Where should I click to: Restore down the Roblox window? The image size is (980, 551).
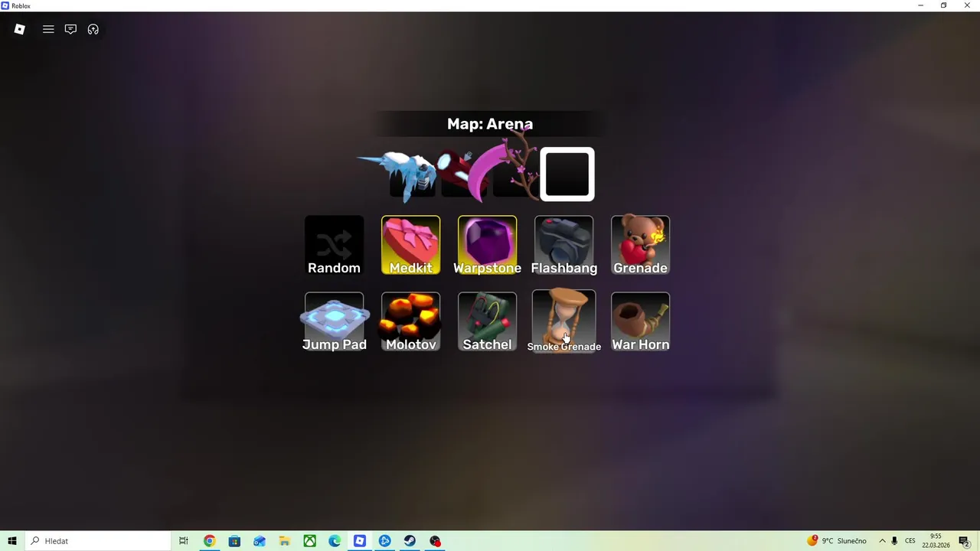943,5
